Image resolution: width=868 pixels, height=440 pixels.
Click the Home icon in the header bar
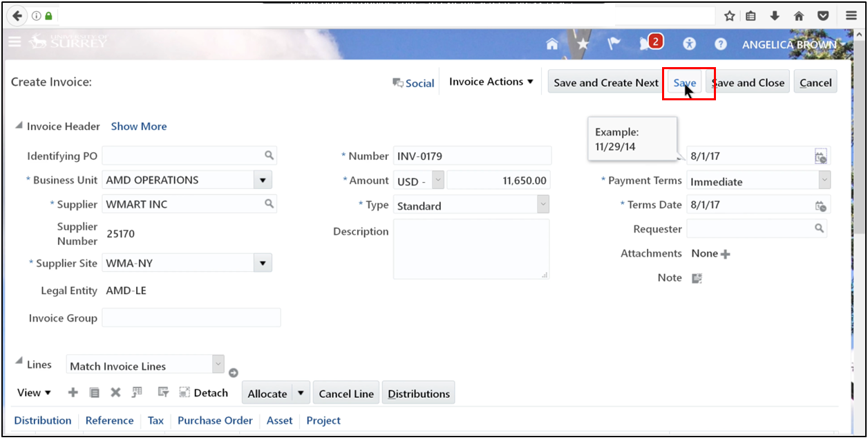(551, 43)
